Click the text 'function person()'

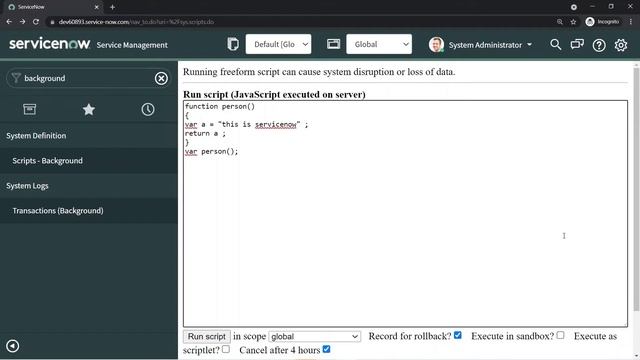(220, 107)
